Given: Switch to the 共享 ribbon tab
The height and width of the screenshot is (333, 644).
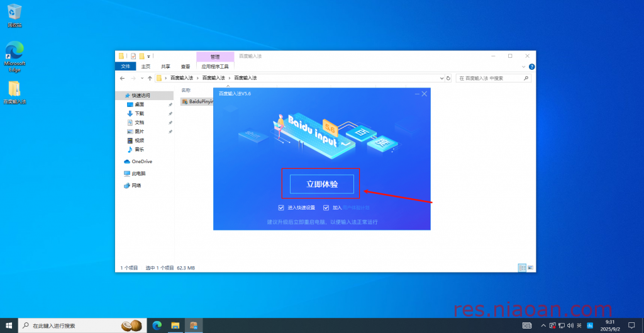Looking at the screenshot, I should (x=165, y=67).
